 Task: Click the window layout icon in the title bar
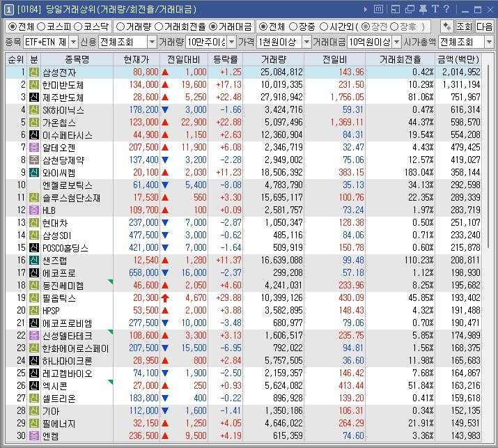tap(396, 10)
